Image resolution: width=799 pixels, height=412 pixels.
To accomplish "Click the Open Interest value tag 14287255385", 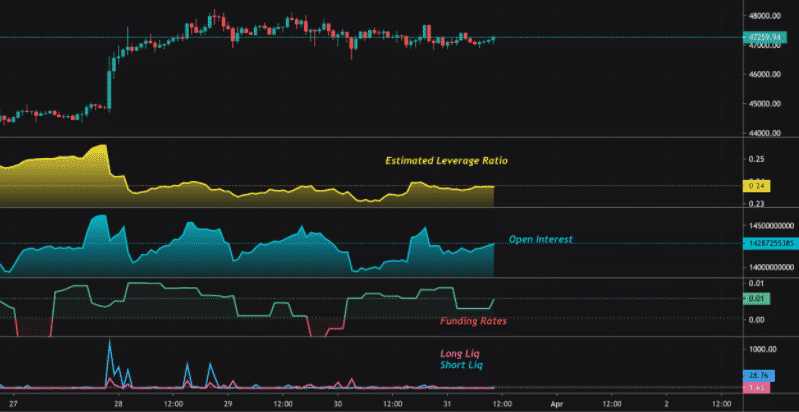I will (x=767, y=243).
